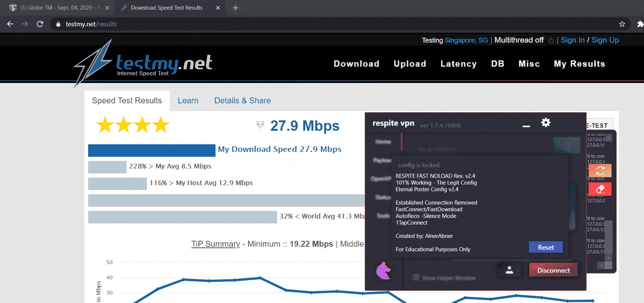Click the Reset button in config popup
Image resolution: width=644 pixels, height=303 pixels.
tap(546, 247)
